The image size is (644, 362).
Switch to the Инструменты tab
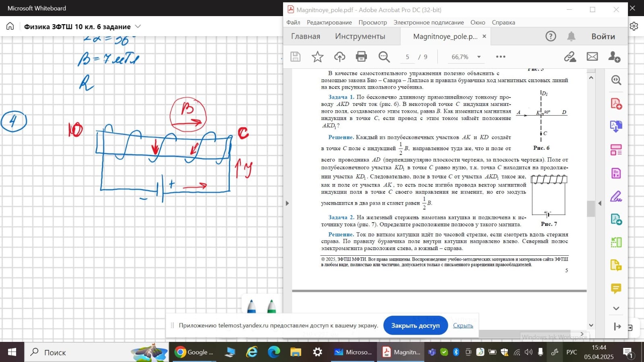(360, 36)
